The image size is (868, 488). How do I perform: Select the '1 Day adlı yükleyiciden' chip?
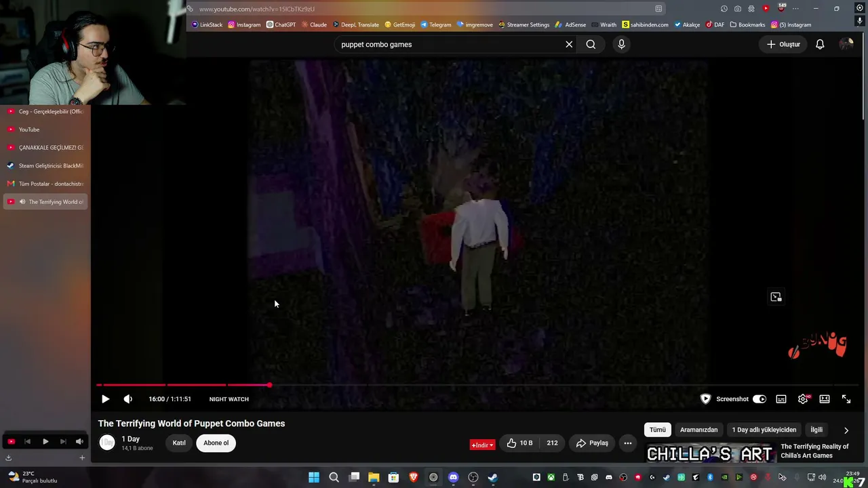tap(764, 430)
